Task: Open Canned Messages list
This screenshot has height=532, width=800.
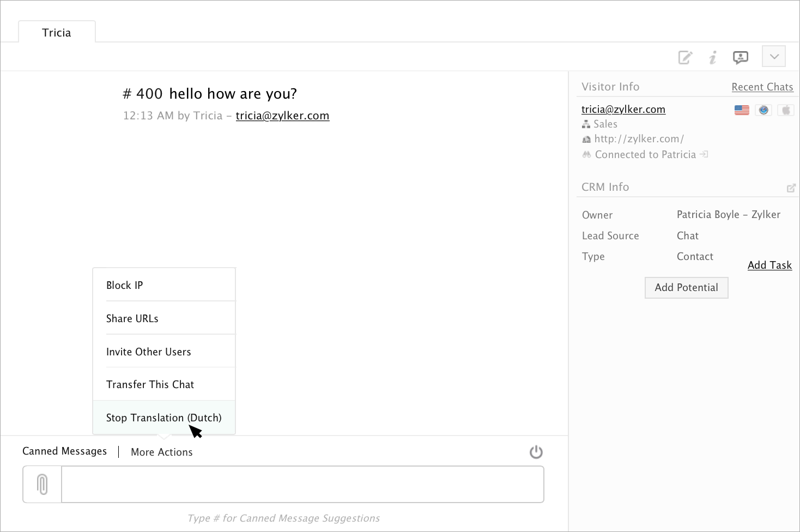Action: 64,451
